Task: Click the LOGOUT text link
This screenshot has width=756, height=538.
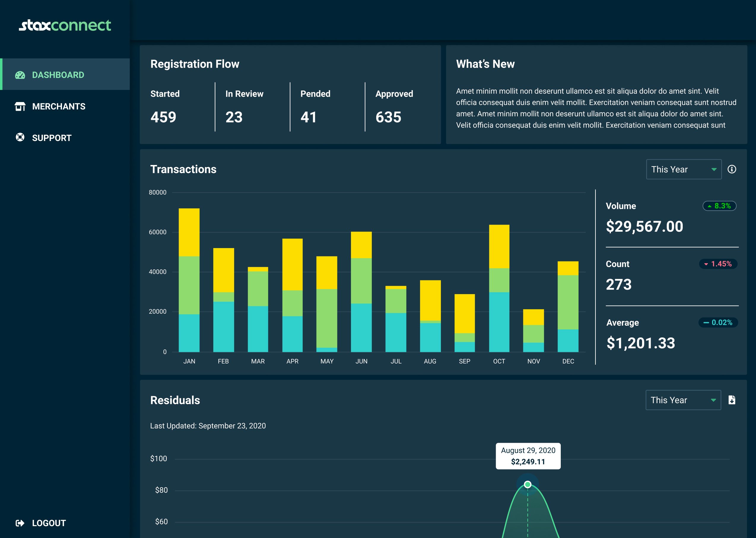Action: point(49,523)
